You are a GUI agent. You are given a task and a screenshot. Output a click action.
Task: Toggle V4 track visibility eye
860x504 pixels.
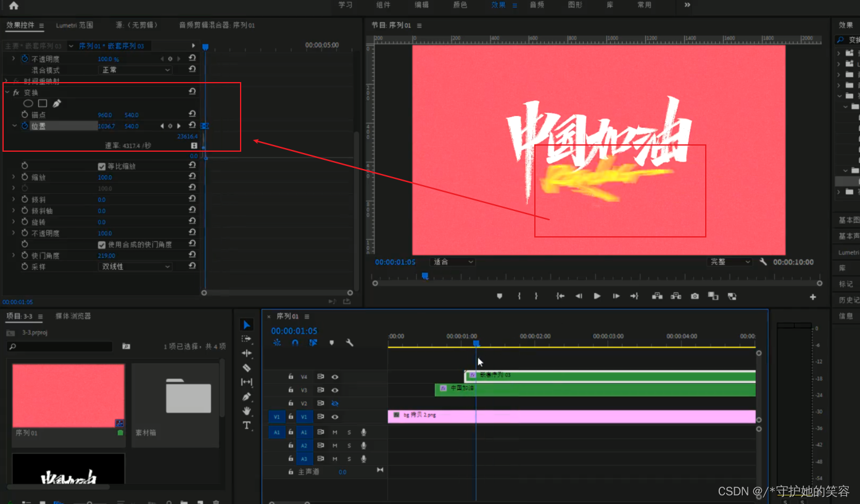click(x=335, y=376)
